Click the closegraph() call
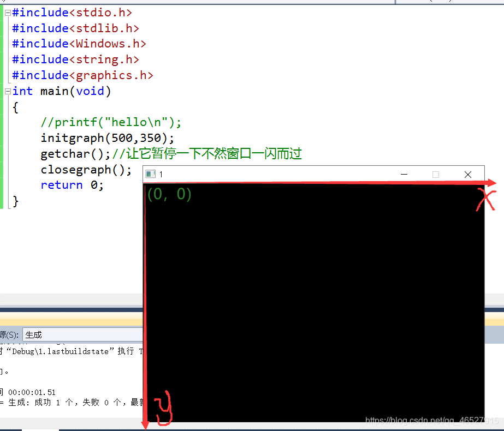The height and width of the screenshot is (431, 504). pos(86,170)
